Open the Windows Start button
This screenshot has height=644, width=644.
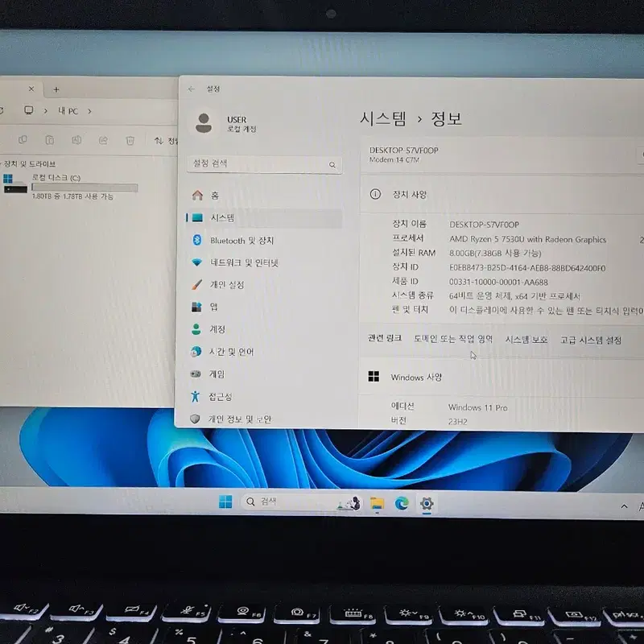click(225, 502)
